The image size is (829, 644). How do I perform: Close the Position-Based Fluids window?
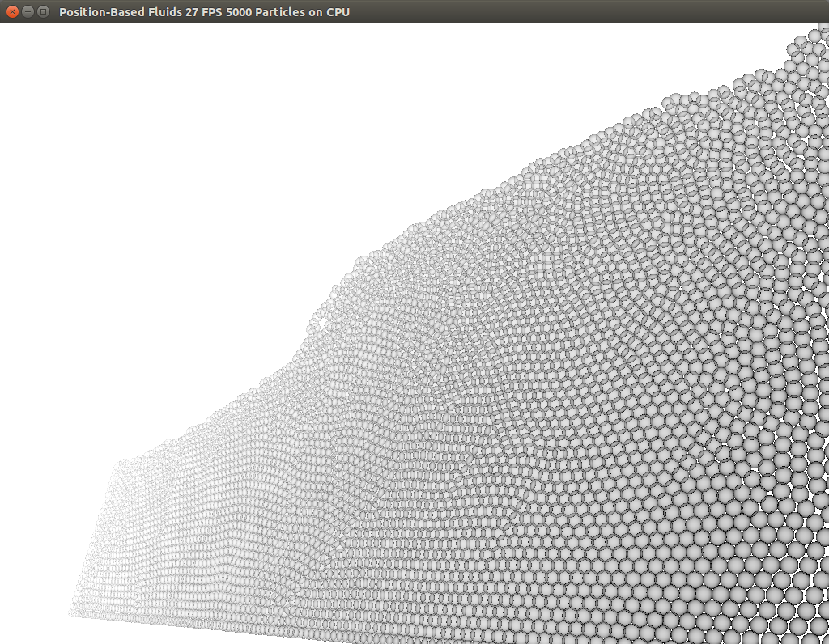point(12,11)
